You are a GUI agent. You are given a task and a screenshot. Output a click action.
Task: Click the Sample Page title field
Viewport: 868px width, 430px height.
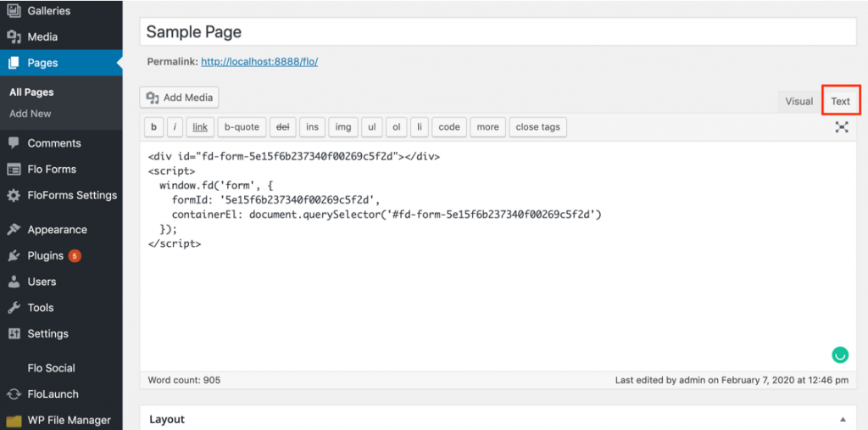[x=498, y=31]
